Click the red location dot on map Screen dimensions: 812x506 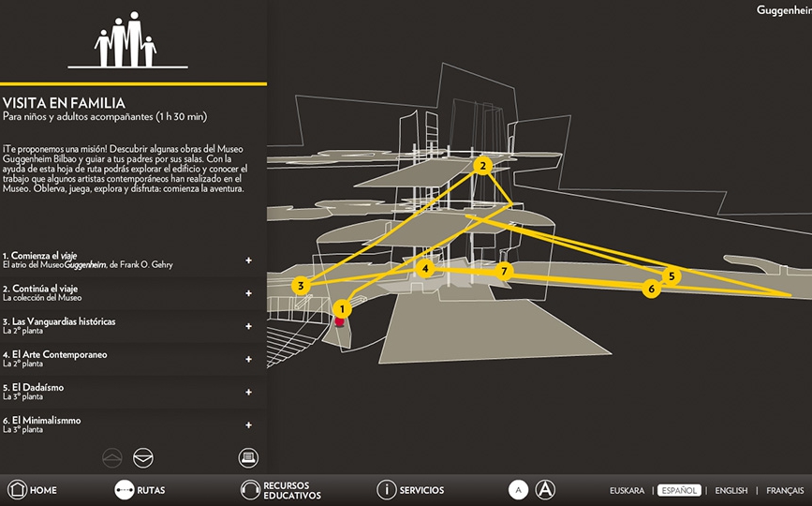[339, 322]
